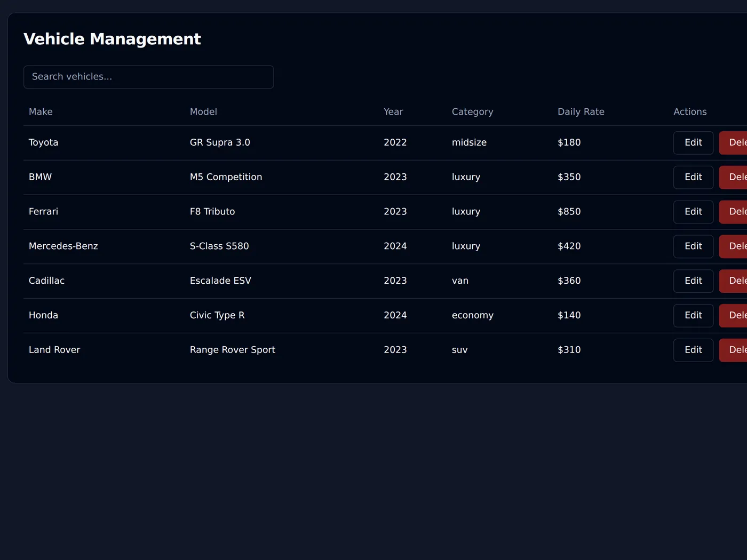Select the luxury category in Ferrari row
This screenshot has width=747, height=560.
point(466,212)
